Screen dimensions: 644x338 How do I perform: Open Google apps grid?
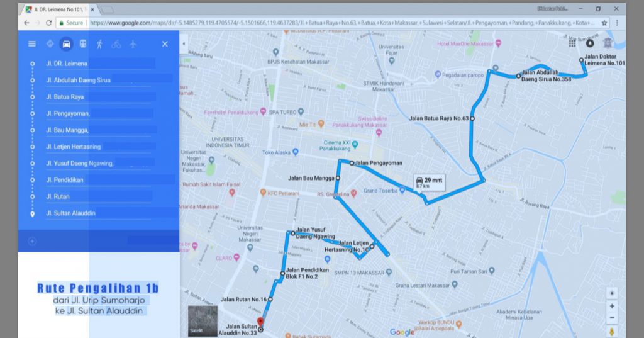click(572, 43)
